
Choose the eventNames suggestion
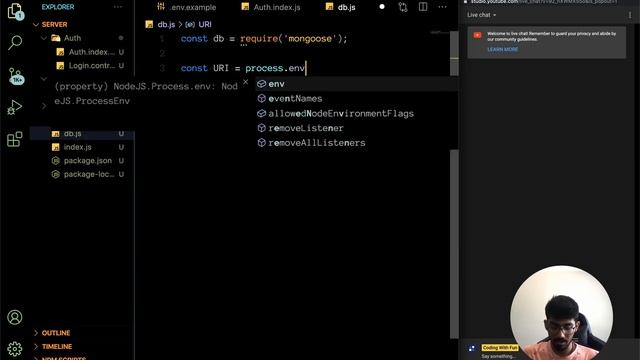pyautogui.click(x=356, y=98)
